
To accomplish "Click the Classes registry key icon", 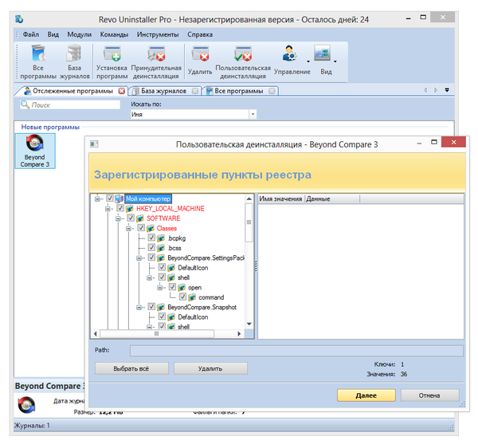I will click(151, 229).
